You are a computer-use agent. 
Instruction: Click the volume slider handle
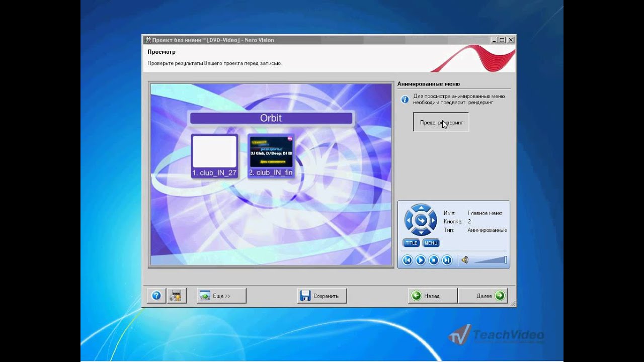tap(506, 260)
